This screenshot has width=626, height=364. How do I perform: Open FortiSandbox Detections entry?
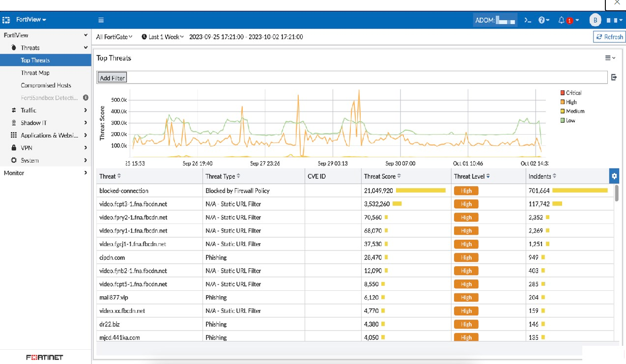click(x=49, y=98)
